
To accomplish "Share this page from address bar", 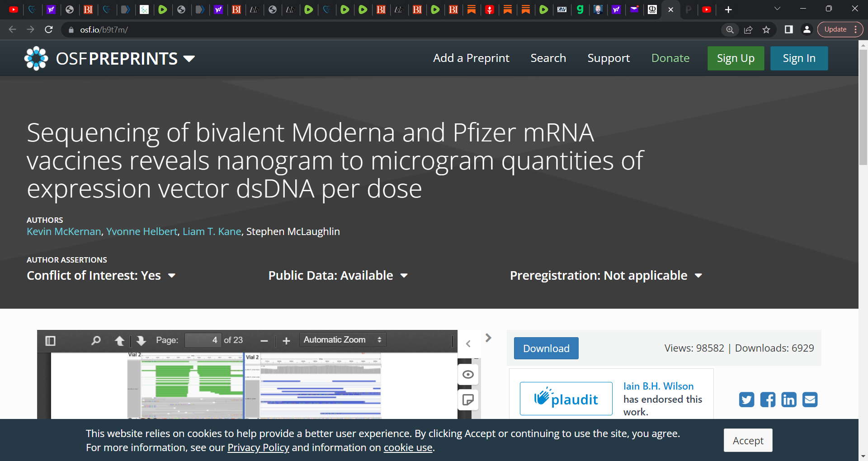I will 748,29.
